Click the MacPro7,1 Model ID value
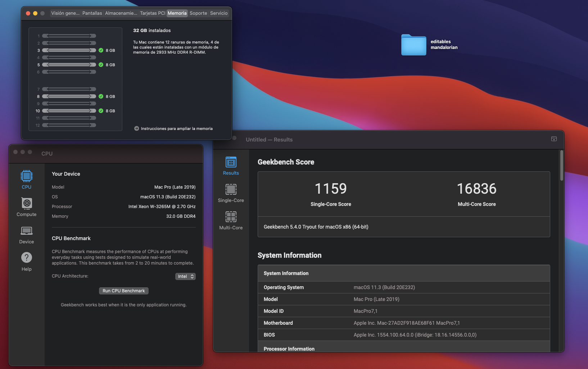 pos(366,311)
